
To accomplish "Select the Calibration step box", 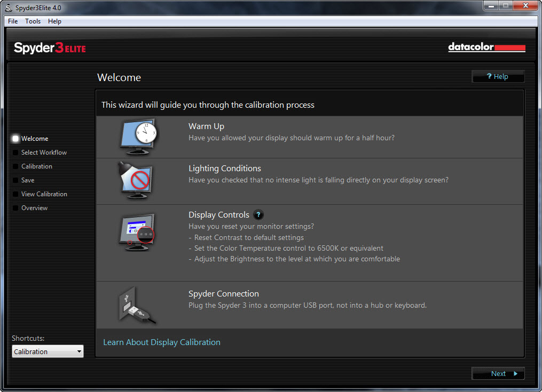I will [x=15, y=166].
